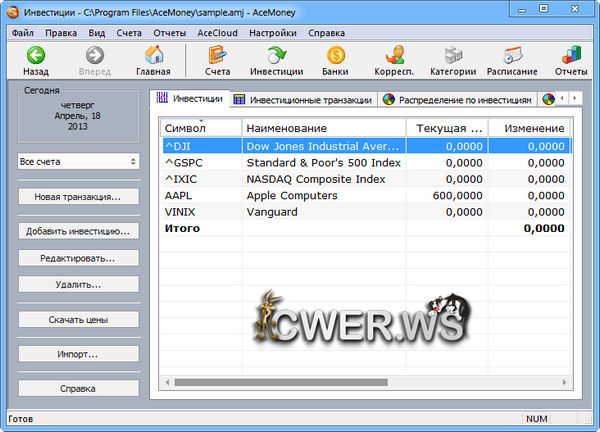Image resolution: width=600 pixels, height=432 pixels.
Task: Open the Categories toolbar icon
Action: (x=452, y=55)
